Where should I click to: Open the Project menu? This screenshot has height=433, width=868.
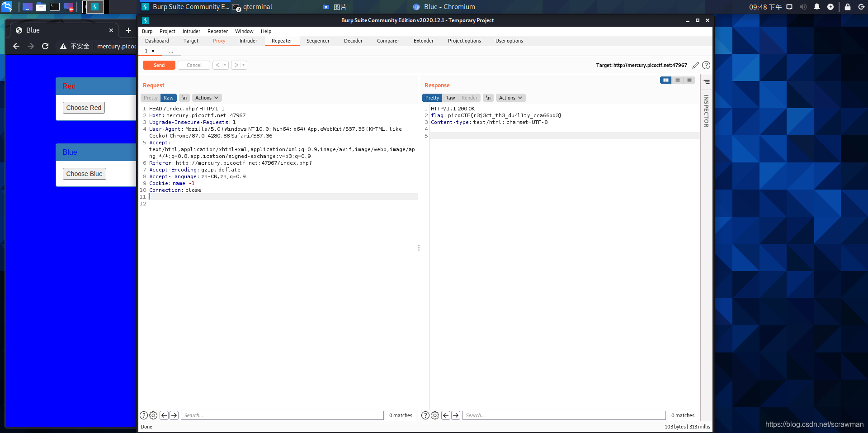pos(167,31)
